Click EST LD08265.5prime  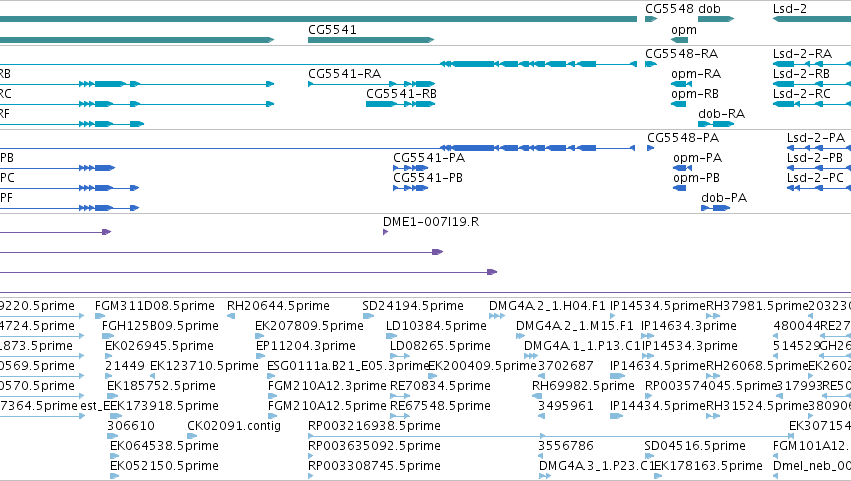coord(440,346)
